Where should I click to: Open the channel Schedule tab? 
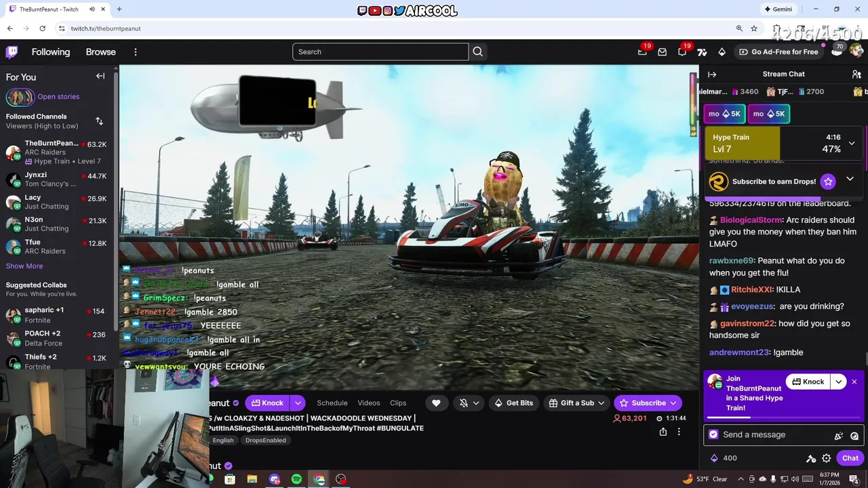pyautogui.click(x=332, y=403)
